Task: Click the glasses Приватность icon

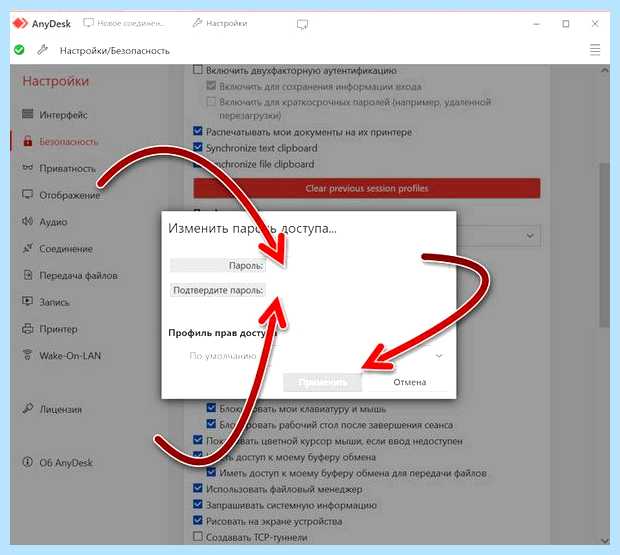Action: pyautogui.click(x=28, y=168)
